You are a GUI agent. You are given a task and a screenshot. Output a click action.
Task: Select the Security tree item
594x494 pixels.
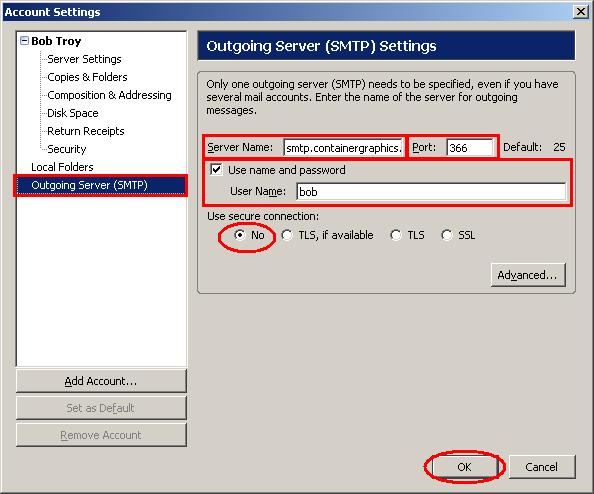click(67, 149)
